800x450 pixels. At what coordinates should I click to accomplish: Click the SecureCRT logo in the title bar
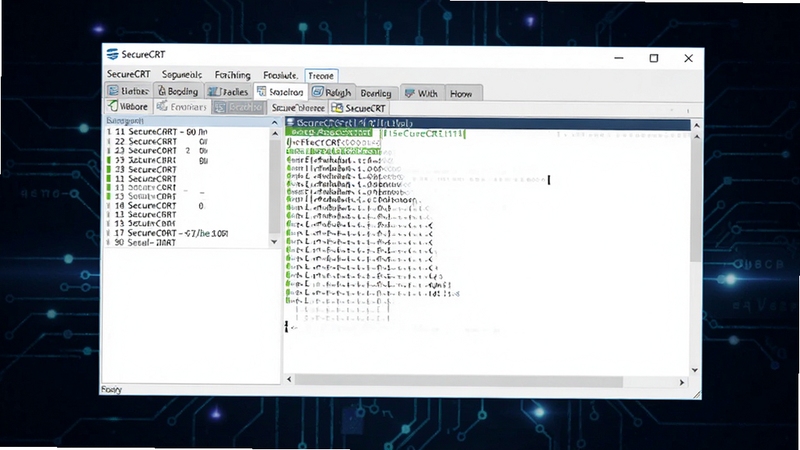coord(112,54)
